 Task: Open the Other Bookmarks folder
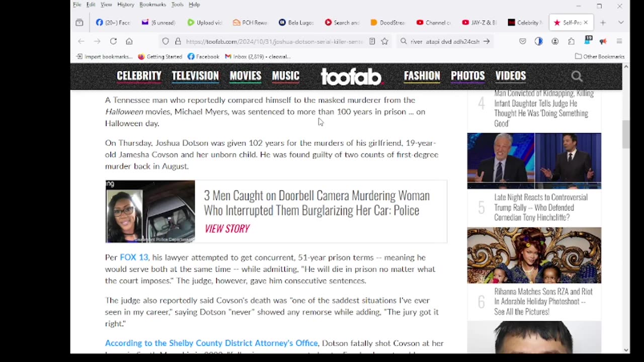(600, 56)
